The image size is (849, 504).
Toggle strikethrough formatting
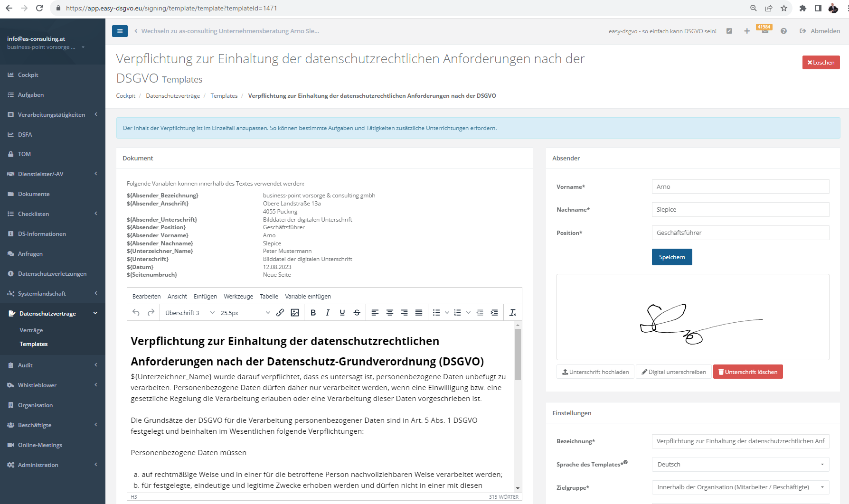point(357,312)
